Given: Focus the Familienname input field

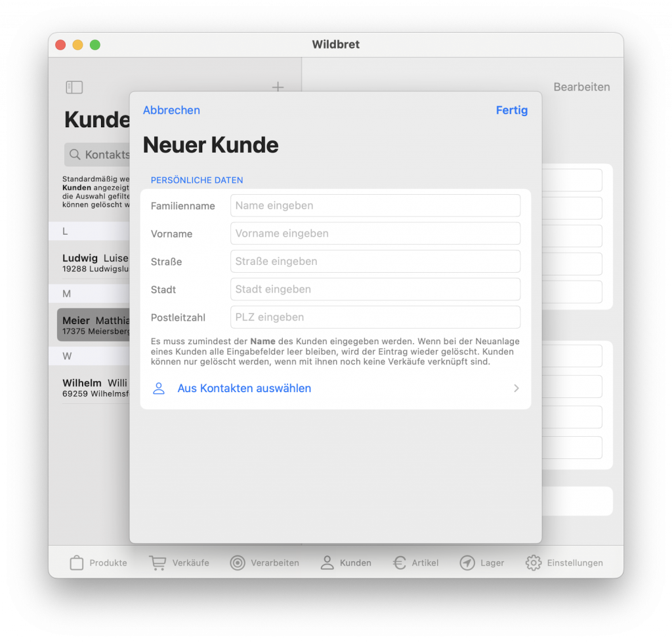Looking at the screenshot, I should click(x=375, y=206).
